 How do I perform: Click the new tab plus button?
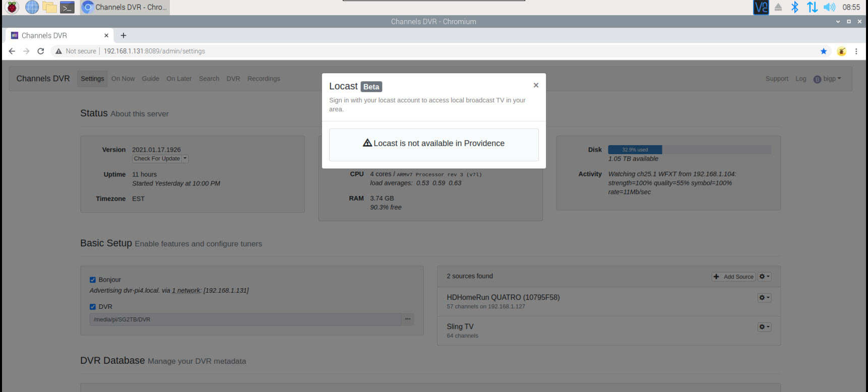(x=123, y=35)
